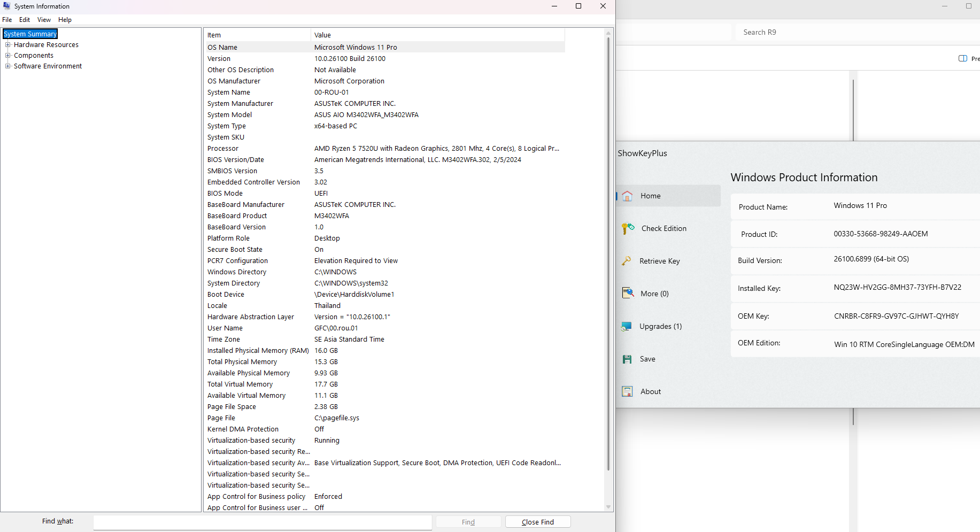Screen dimensions: 980x532
Task: Open the File menu
Action: pos(7,20)
